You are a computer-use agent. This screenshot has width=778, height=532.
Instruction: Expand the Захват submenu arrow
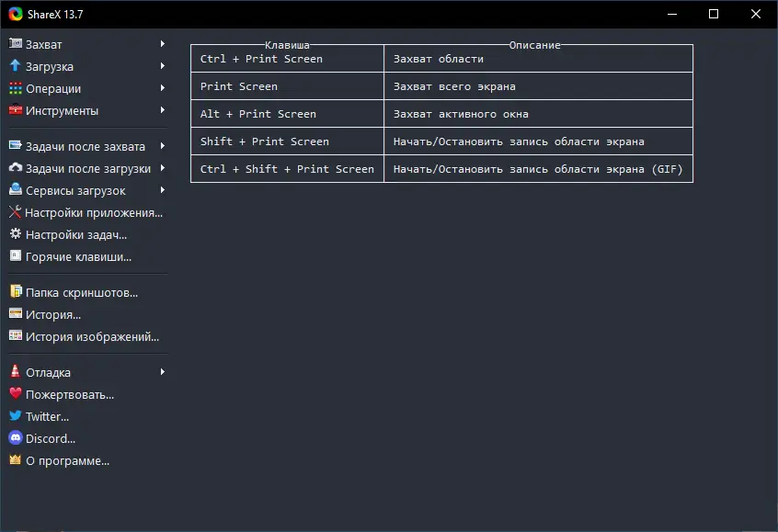[x=162, y=43]
